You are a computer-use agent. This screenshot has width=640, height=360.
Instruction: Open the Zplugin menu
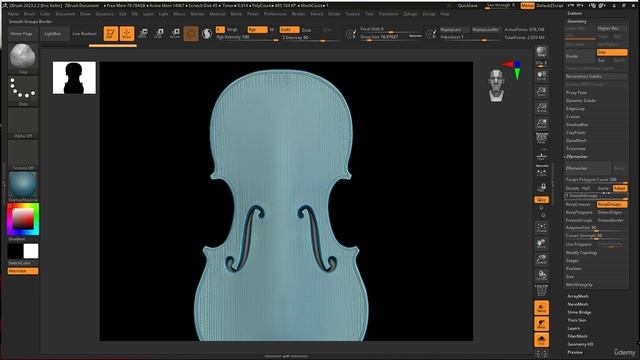(410, 14)
